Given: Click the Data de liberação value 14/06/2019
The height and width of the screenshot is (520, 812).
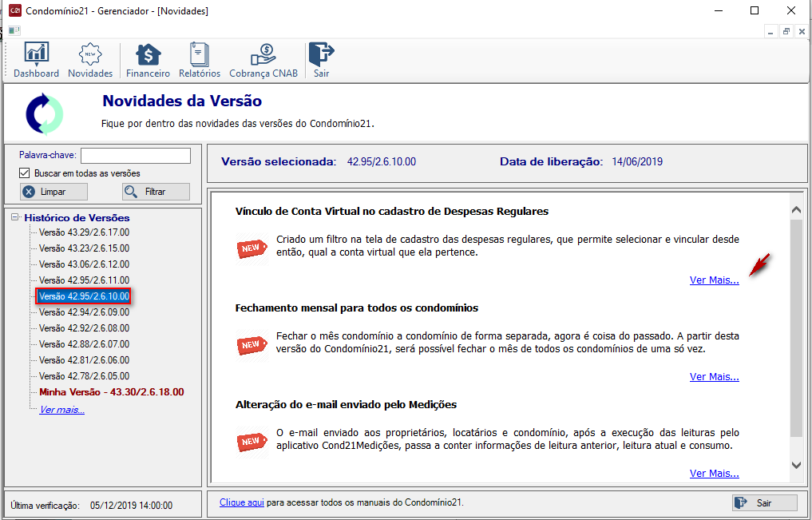Looking at the screenshot, I should pyautogui.click(x=637, y=161).
